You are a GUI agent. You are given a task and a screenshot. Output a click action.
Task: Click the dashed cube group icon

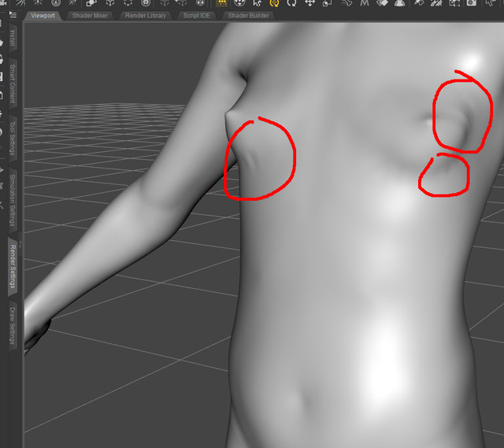tap(128, 3)
